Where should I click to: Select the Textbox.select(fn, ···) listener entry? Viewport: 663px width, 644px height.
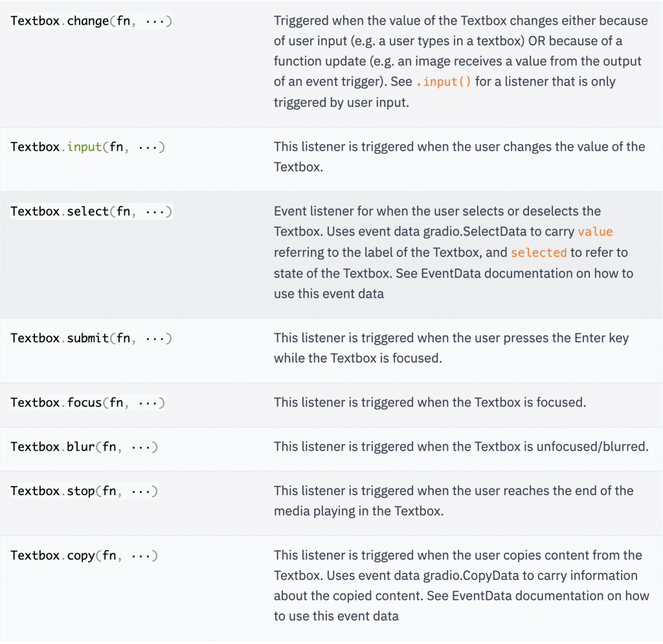tap(91, 211)
